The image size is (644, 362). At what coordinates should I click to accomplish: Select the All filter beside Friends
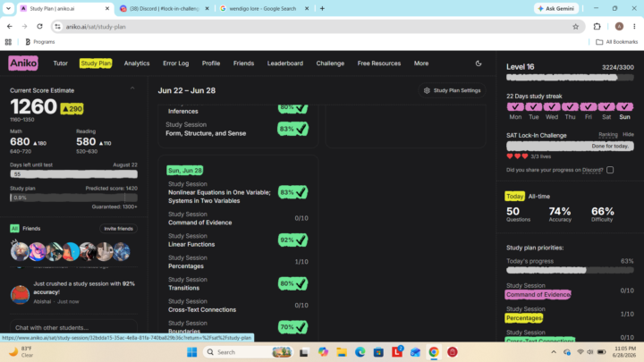point(14,229)
